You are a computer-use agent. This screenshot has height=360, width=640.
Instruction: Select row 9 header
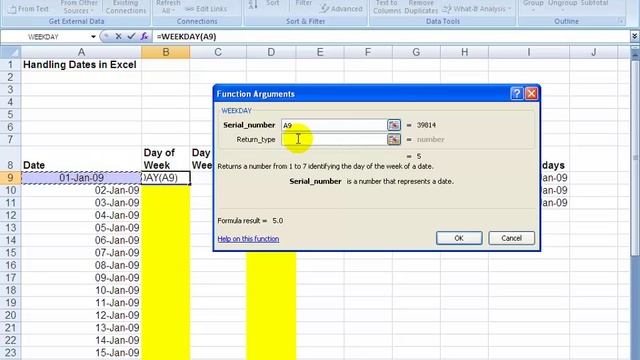pyautogui.click(x=11, y=178)
